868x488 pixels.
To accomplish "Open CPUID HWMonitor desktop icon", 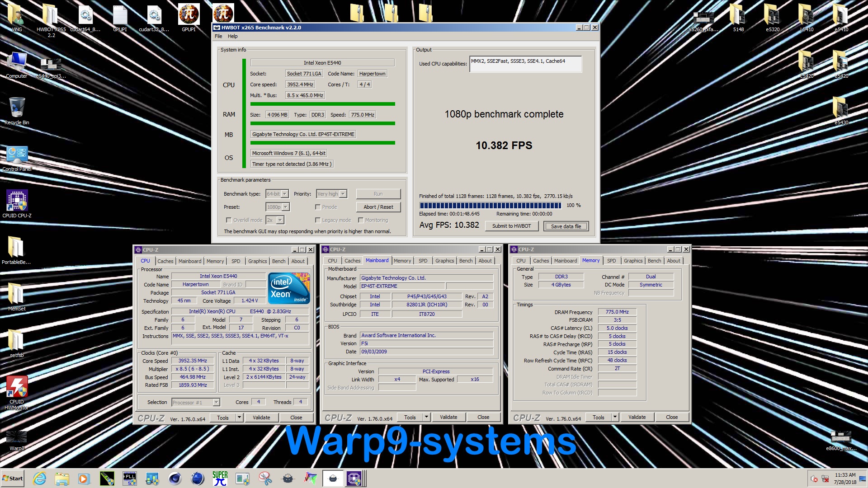I will [17, 392].
